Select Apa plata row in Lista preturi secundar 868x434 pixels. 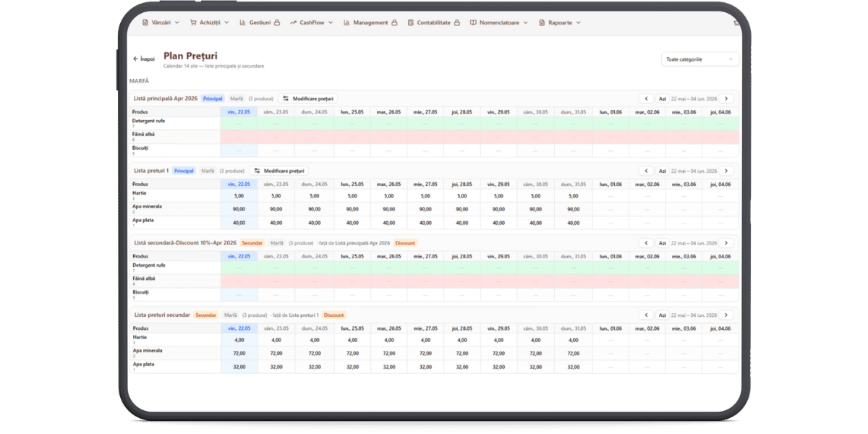point(434,367)
